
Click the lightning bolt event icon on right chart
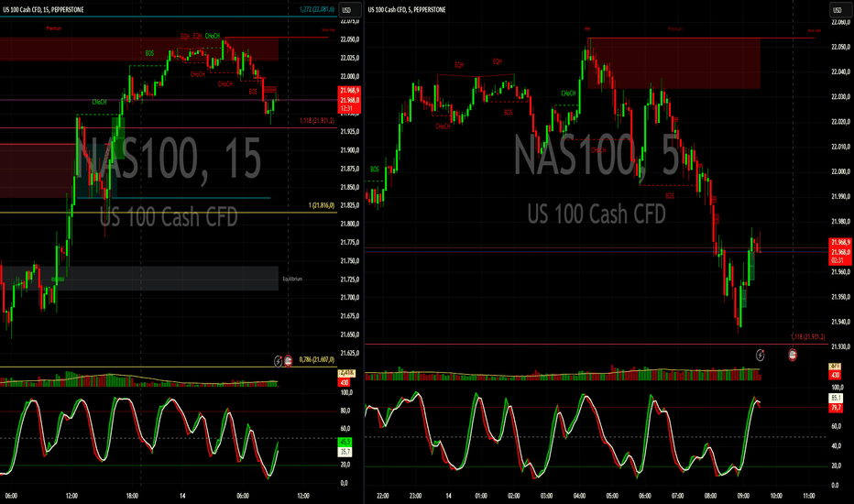[x=759, y=354]
